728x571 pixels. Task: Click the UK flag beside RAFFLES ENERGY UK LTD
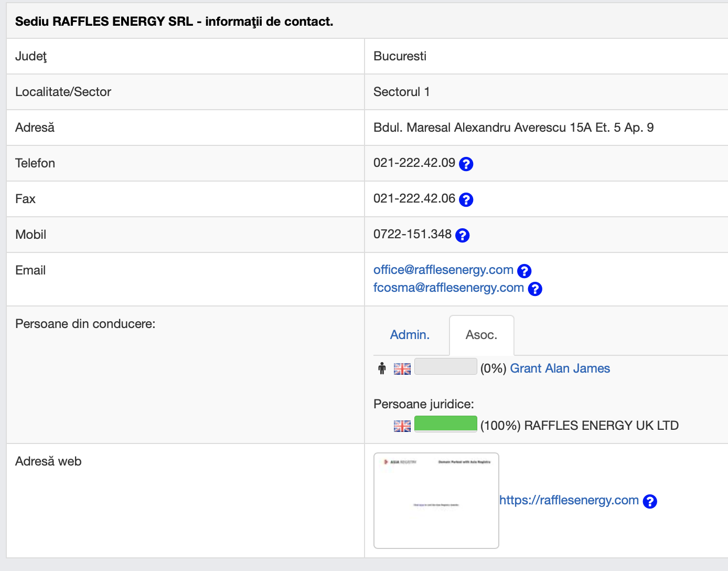tap(402, 426)
